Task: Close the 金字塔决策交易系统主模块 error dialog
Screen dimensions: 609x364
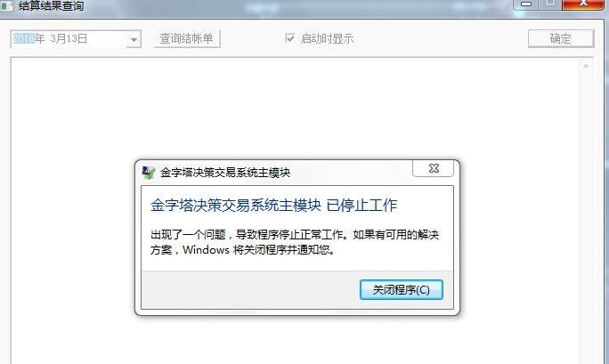Action: pyautogui.click(x=433, y=168)
